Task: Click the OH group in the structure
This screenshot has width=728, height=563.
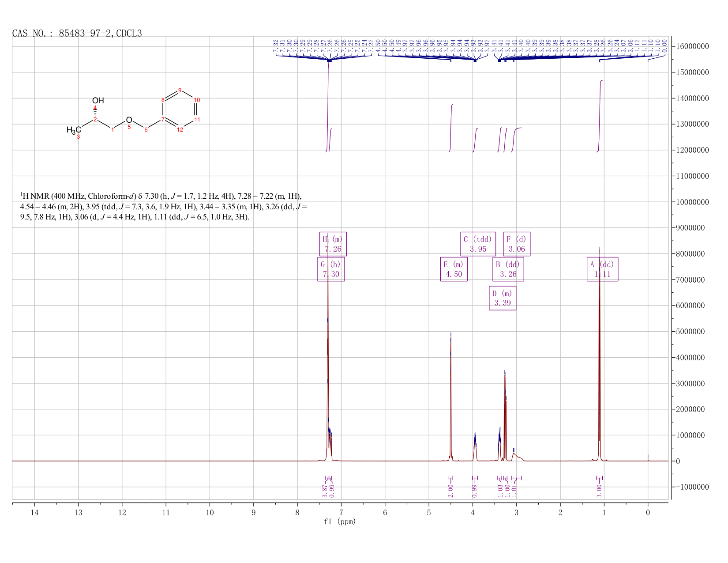Action: pyautogui.click(x=98, y=101)
